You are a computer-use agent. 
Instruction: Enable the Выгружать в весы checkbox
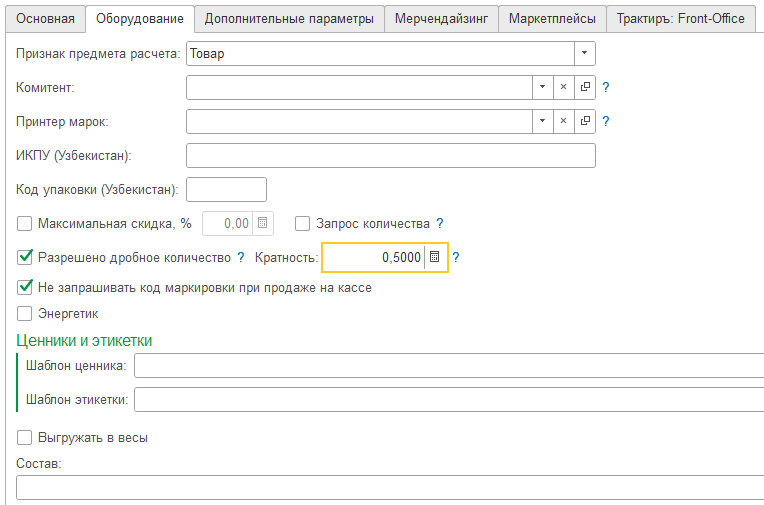[25, 437]
